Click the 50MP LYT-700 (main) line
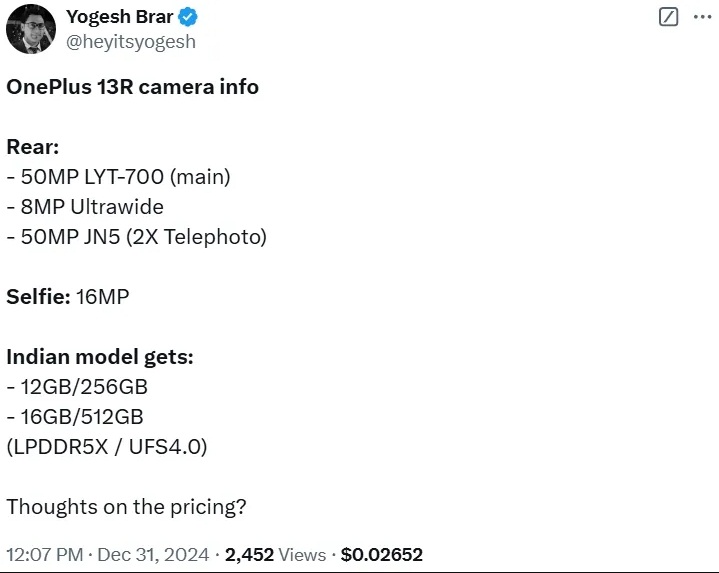This screenshot has width=719, height=573. click(118, 177)
